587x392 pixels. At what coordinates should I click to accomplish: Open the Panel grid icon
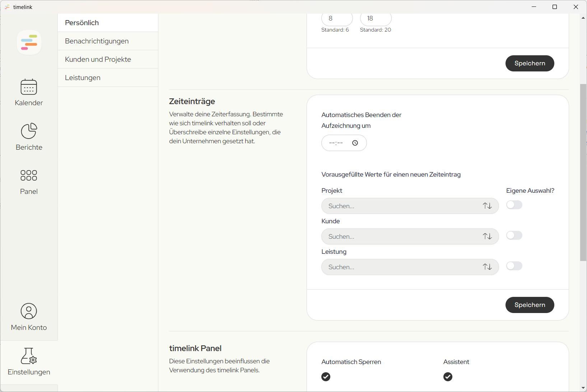pos(29,175)
